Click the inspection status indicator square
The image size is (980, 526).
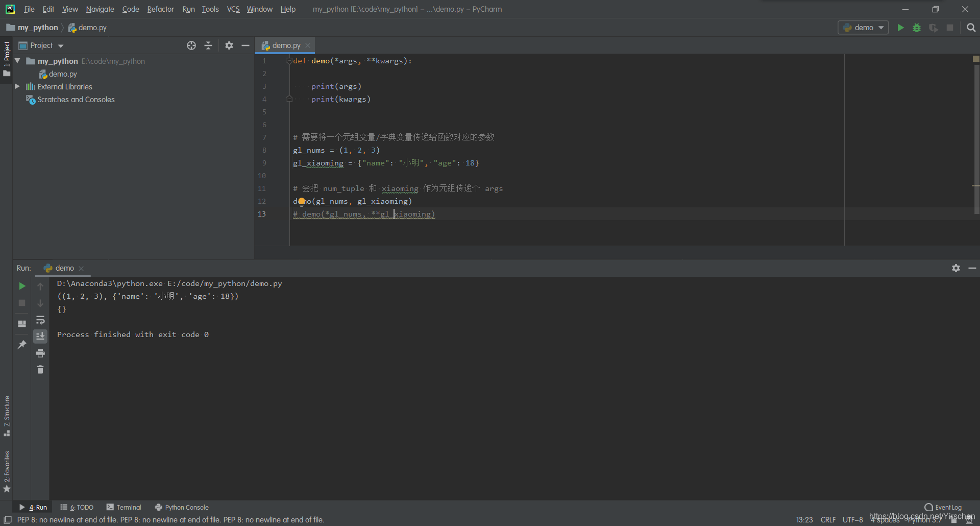click(976, 59)
